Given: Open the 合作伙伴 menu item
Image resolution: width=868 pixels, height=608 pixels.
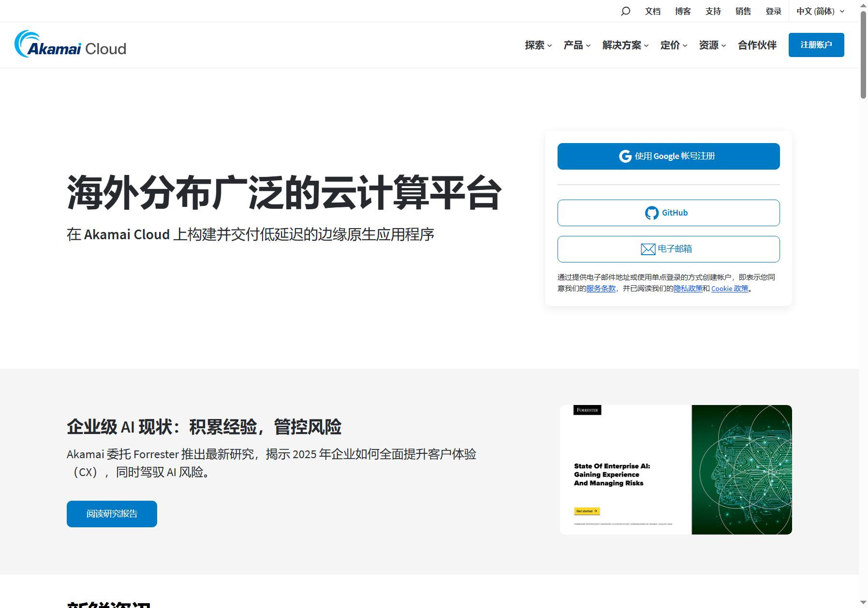Looking at the screenshot, I should [757, 45].
